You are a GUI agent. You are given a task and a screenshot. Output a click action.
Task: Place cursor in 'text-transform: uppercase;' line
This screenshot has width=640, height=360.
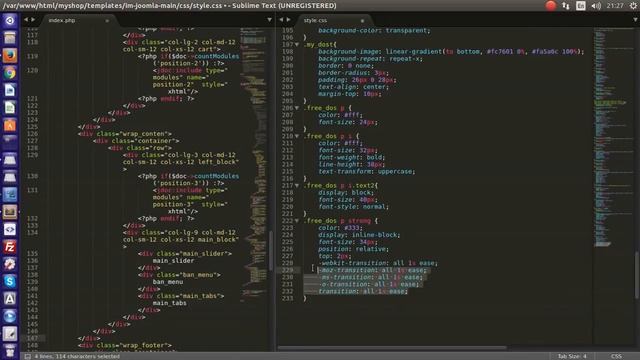click(367, 171)
